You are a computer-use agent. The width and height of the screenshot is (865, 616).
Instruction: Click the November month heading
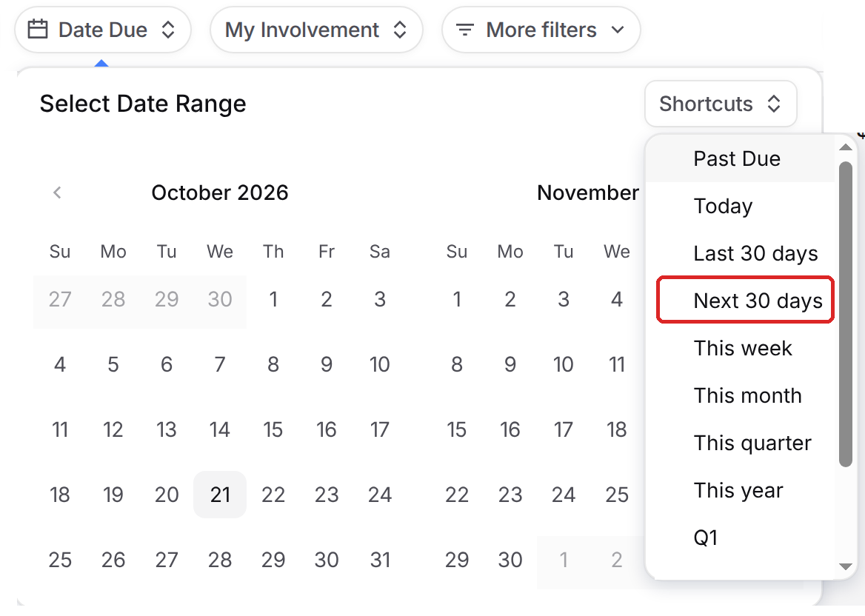[588, 193]
